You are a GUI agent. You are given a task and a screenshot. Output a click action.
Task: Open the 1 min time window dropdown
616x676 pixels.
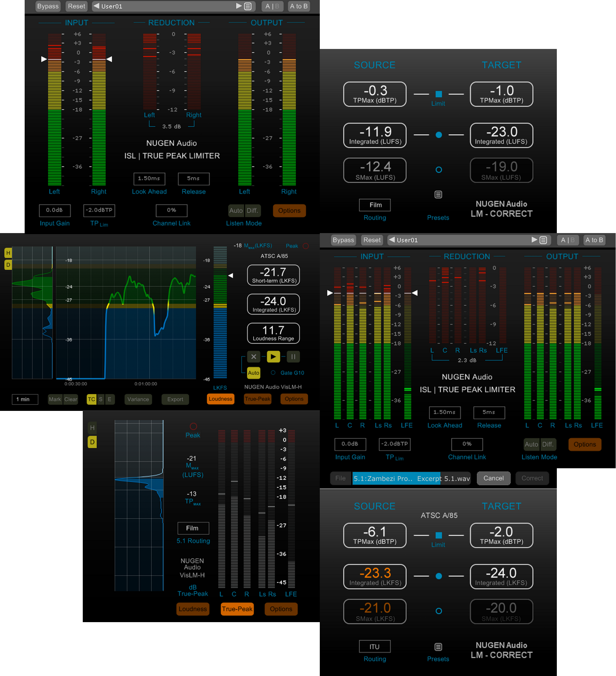click(24, 399)
